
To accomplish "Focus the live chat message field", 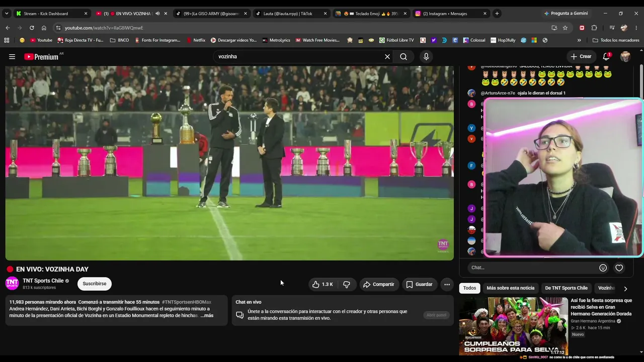I will pos(533,267).
